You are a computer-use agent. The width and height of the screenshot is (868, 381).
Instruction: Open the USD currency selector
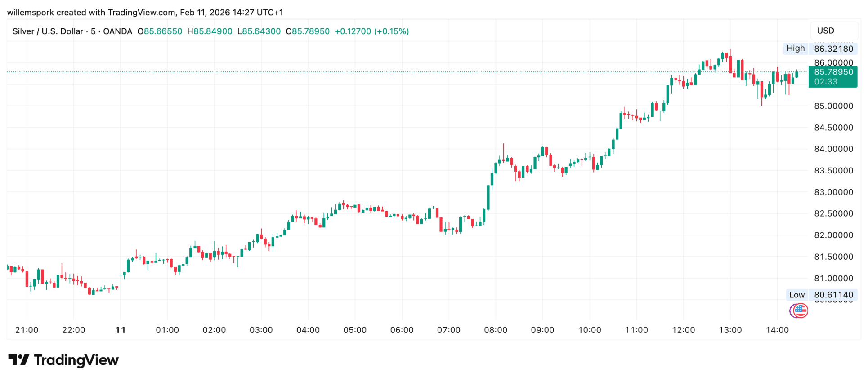click(826, 31)
